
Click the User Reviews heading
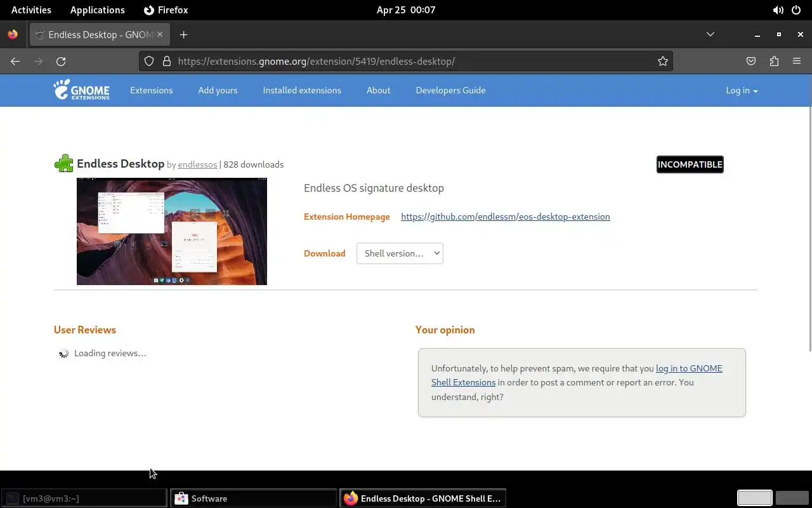[x=85, y=330]
